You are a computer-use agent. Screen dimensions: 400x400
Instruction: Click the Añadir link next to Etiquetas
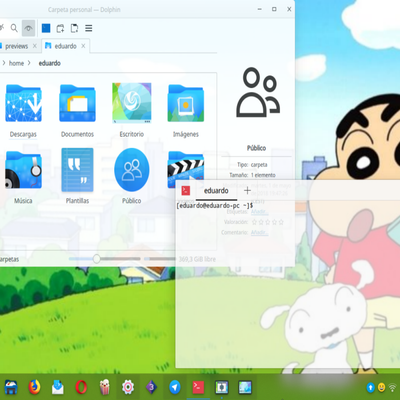[x=259, y=212]
